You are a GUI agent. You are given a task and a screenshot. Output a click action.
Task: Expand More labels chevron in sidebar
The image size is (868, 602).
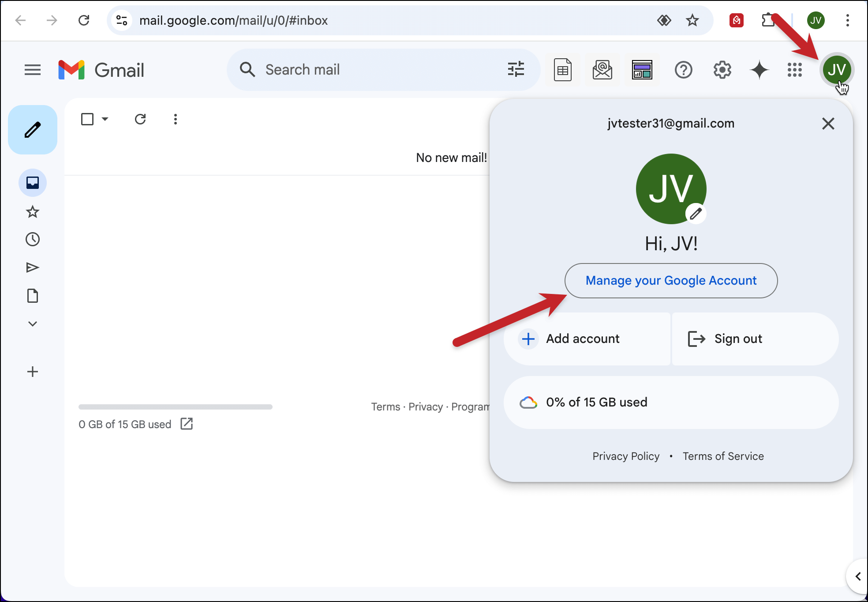coord(33,324)
